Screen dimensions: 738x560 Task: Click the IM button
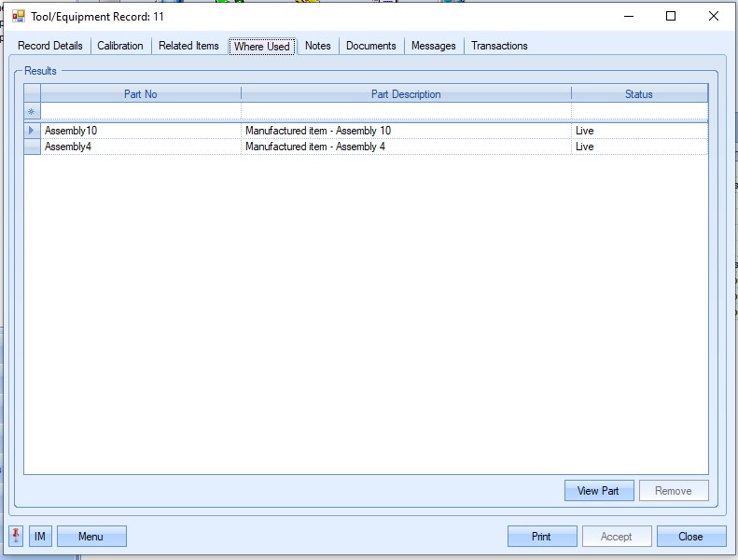point(40,537)
